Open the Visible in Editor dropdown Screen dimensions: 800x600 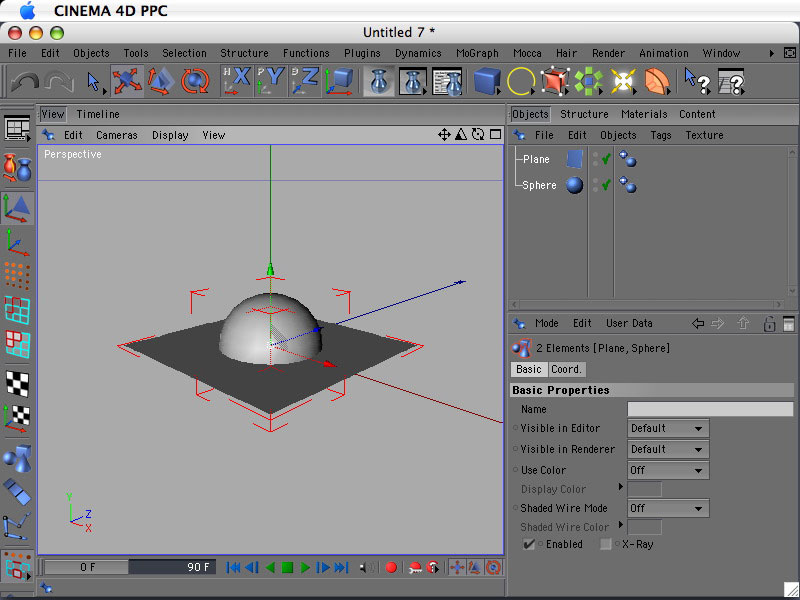(668, 428)
